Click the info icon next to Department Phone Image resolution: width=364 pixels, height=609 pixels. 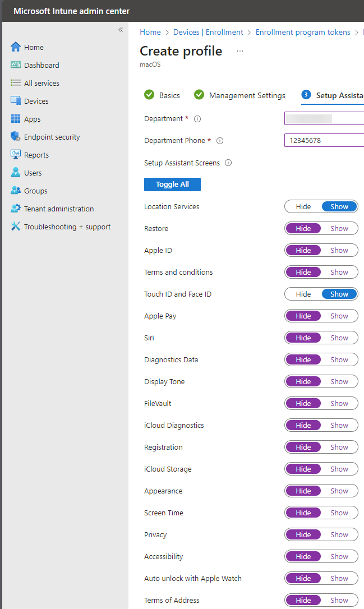pyautogui.click(x=220, y=141)
